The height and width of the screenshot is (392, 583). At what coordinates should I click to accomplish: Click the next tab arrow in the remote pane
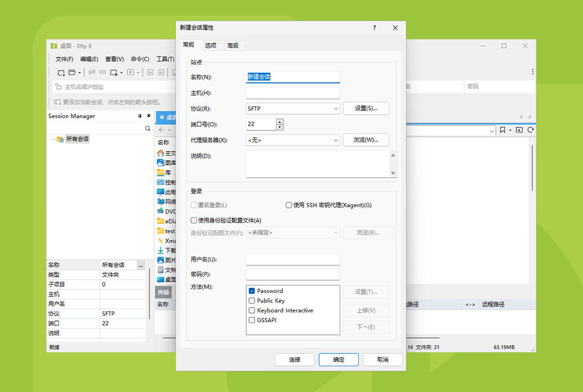click(x=530, y=116)
